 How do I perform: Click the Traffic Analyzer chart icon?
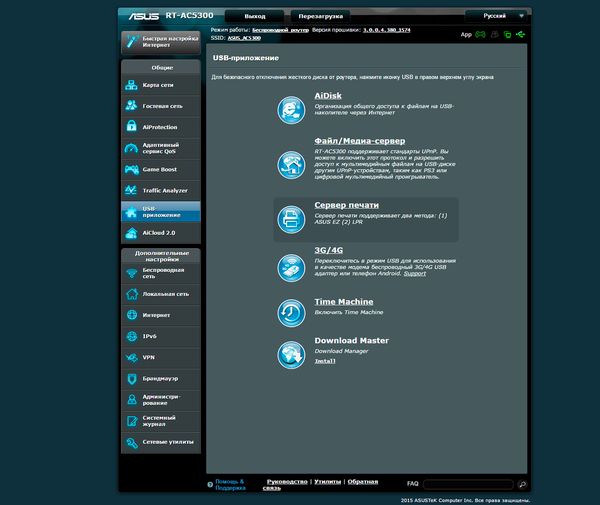point(131,190)
